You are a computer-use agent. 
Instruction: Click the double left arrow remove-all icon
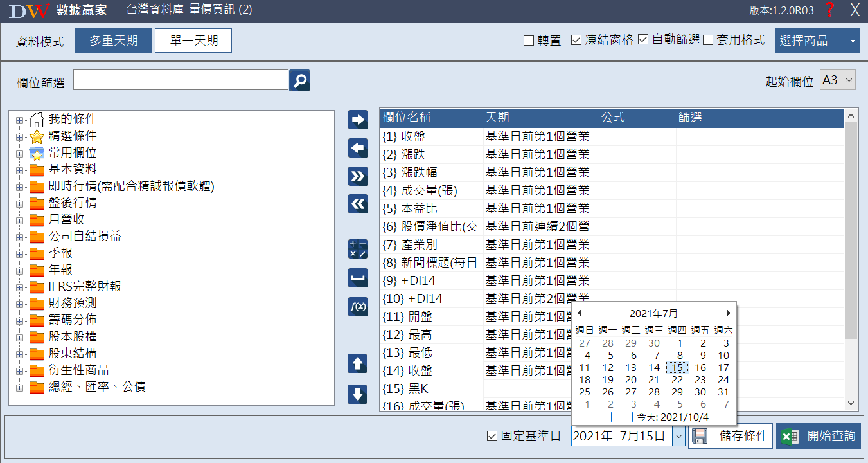click(357, 204)
